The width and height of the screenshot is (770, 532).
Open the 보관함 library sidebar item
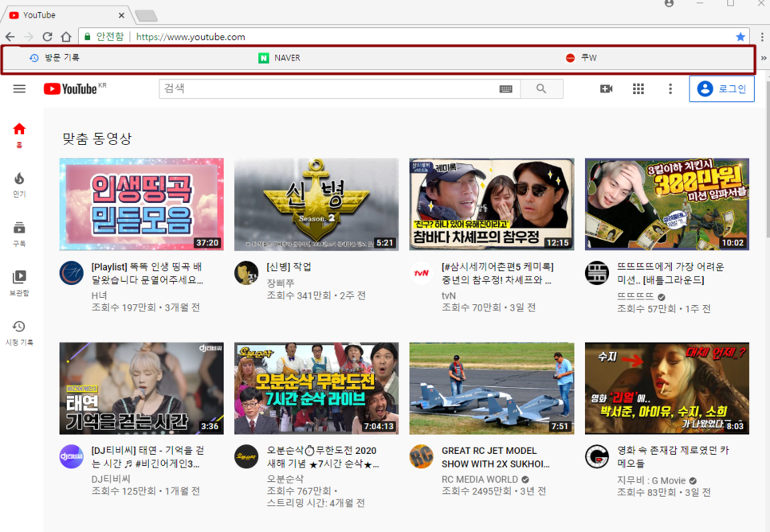19,284
